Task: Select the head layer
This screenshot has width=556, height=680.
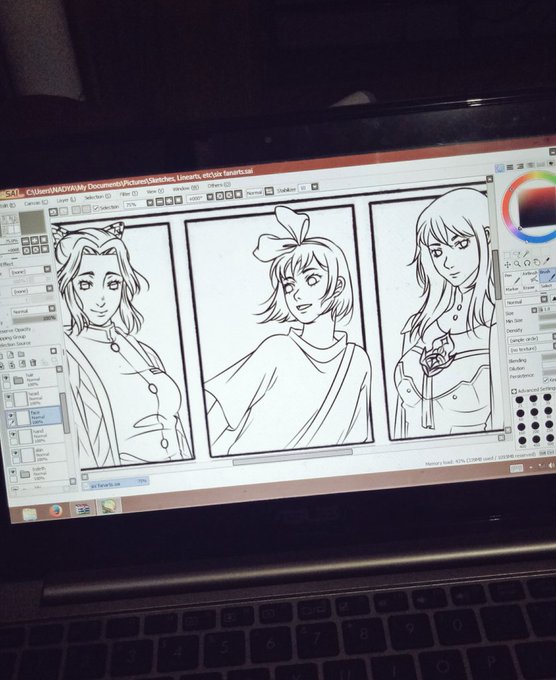Action: point(33,399)
